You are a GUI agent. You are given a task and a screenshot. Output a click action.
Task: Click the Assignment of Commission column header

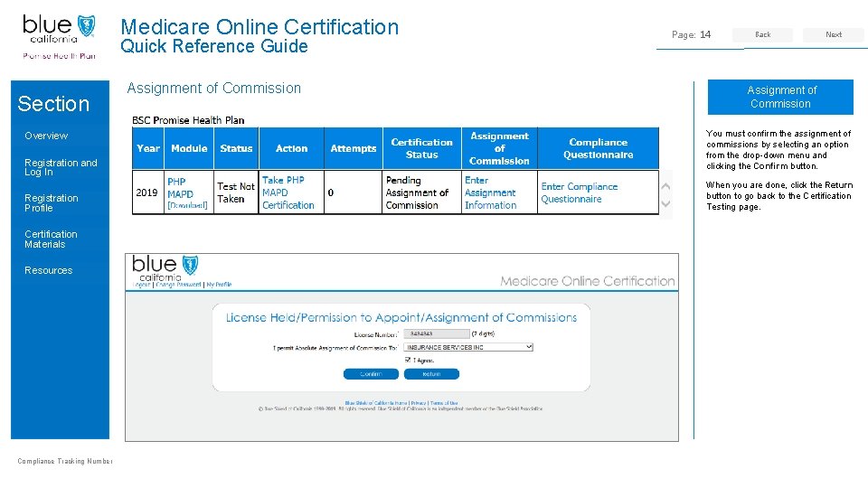(499, 148)
